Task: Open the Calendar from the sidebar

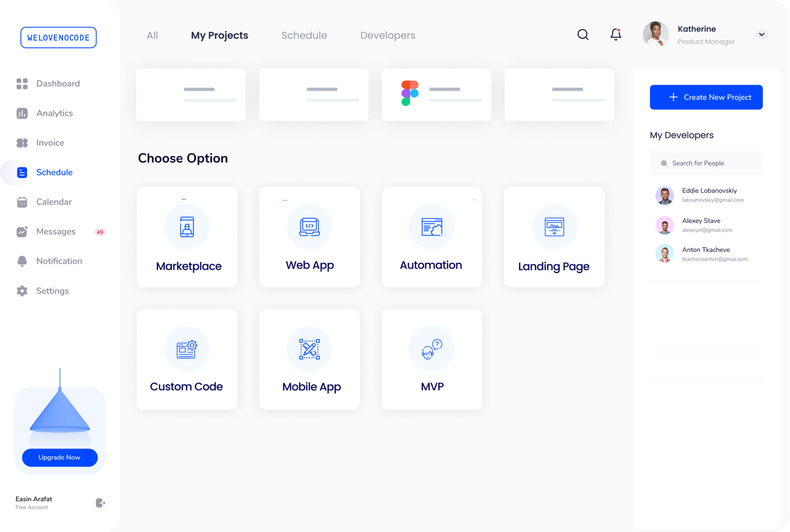Action: tap(53, 202)
